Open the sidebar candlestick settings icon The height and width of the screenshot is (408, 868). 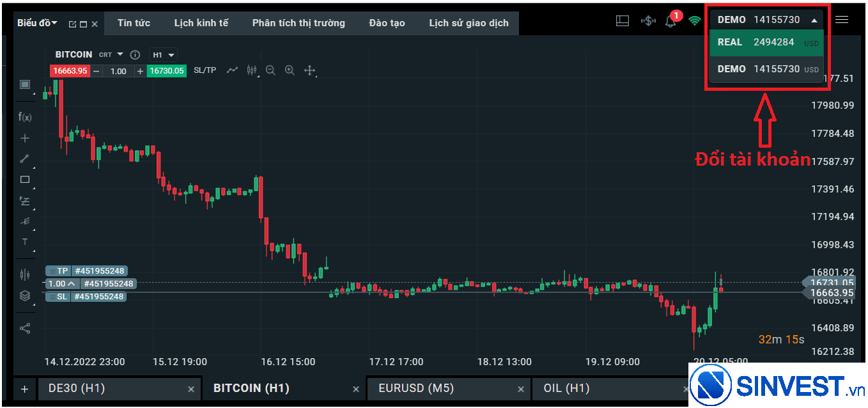click(25, 274)
